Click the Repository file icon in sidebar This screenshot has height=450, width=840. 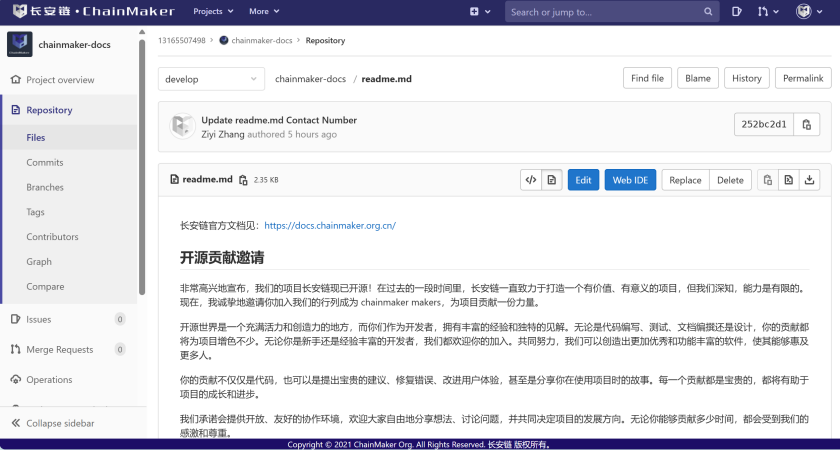(16, 110)
